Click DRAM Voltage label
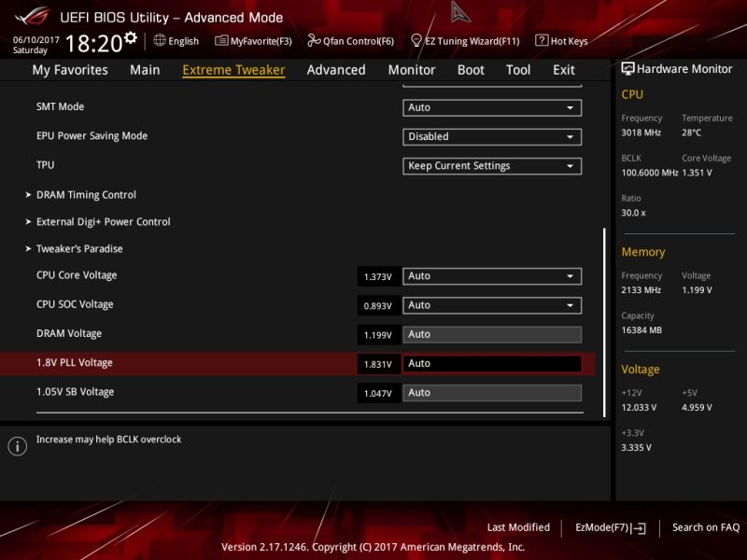Image resolution: width=747 pixels, height=560 pixels. pyautogui.click(x=69, y=333)
